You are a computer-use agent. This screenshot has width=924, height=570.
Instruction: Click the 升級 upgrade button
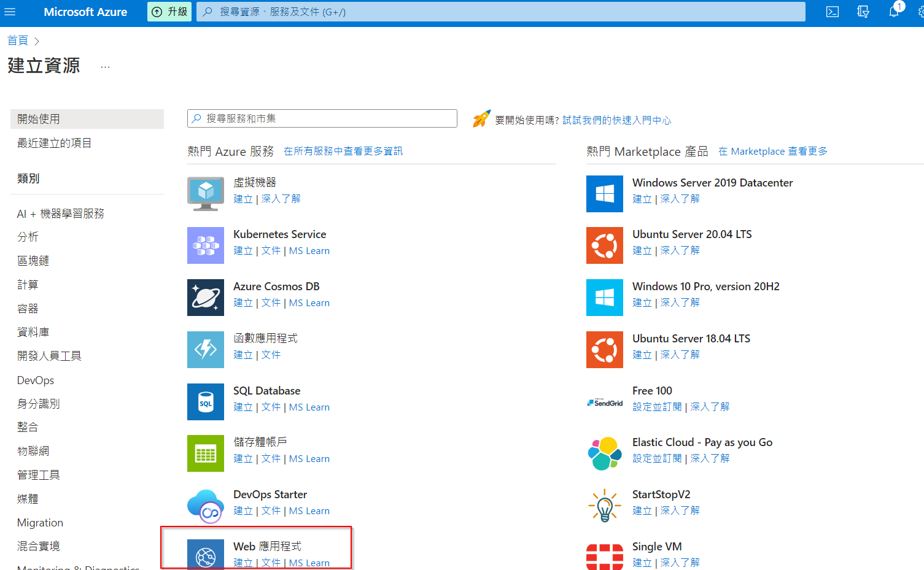tap(169, 12)
